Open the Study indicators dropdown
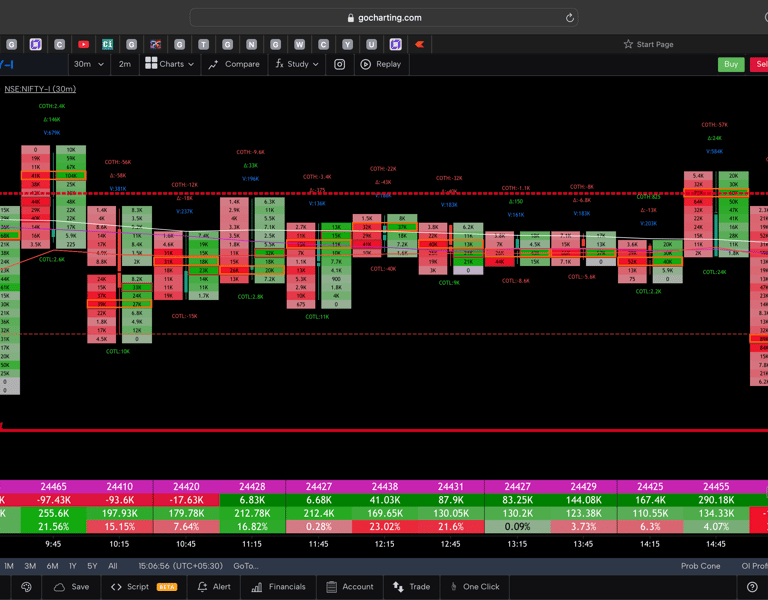 [x=297, y=64]
